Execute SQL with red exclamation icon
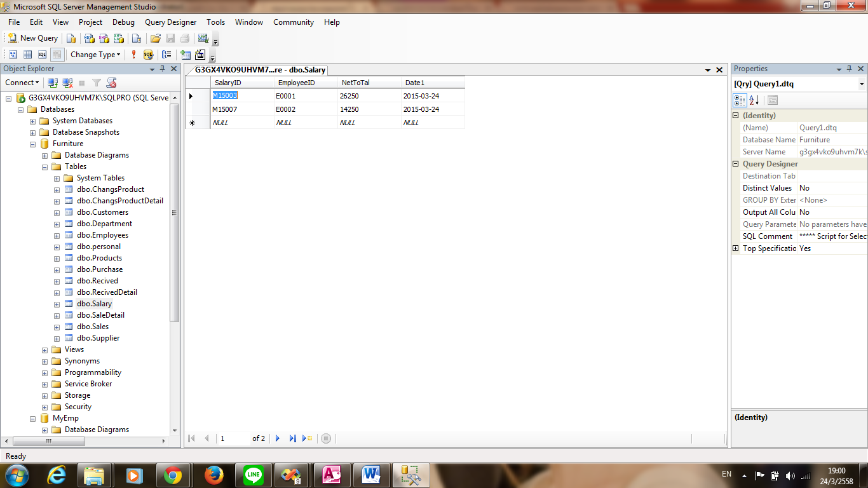 click(134, 55)
